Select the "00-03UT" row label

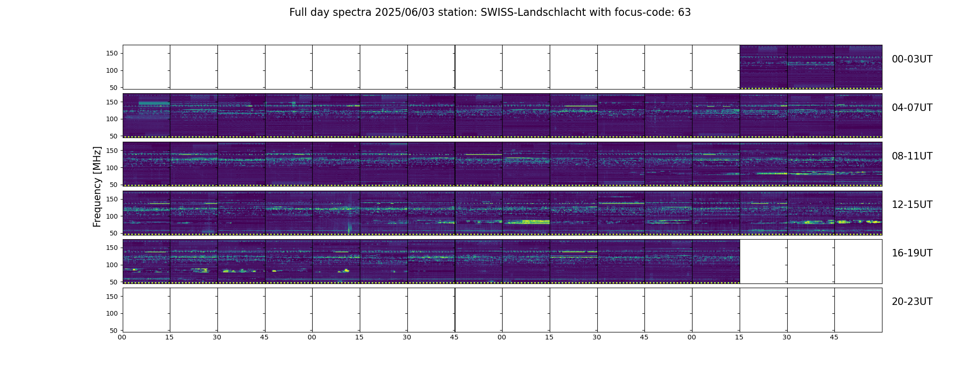coord(912,59)
